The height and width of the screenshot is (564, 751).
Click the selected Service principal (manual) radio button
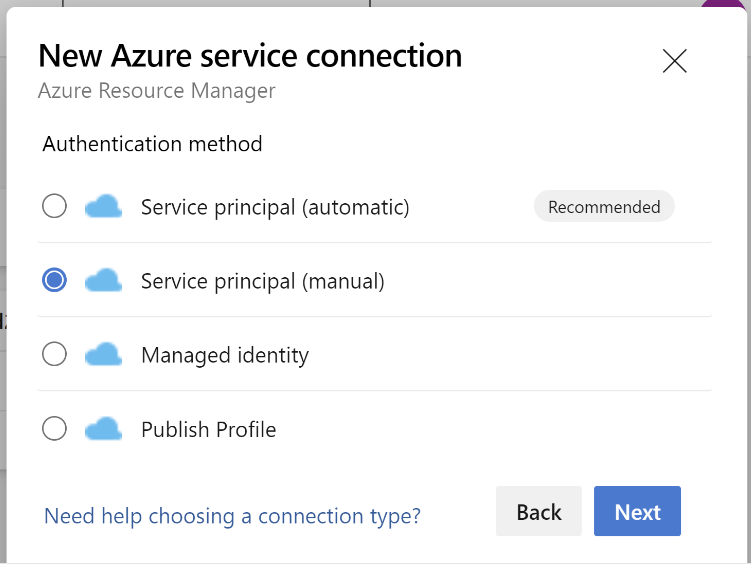coord(54,280)
